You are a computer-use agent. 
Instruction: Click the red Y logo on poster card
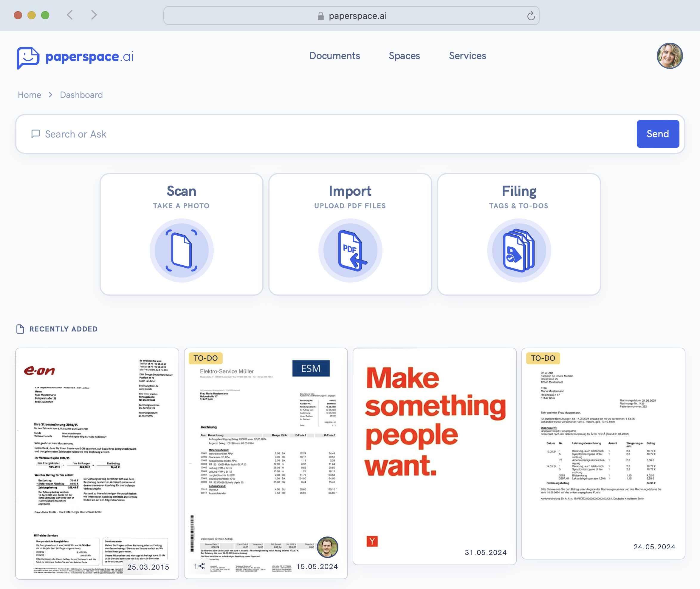372,541
